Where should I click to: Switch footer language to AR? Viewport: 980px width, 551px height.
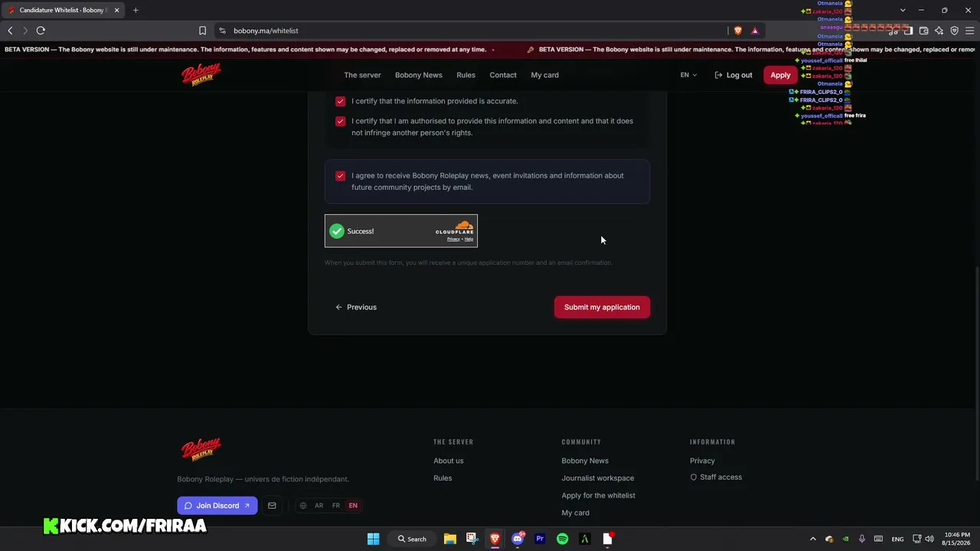[318, 506]
